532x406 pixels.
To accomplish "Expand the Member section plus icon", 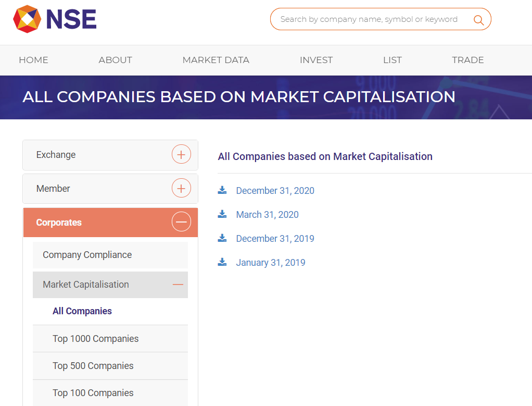I will [x=181, y=188].
